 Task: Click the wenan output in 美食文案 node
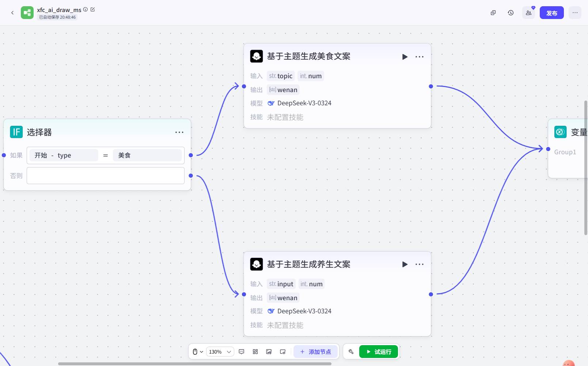(283, 90)
